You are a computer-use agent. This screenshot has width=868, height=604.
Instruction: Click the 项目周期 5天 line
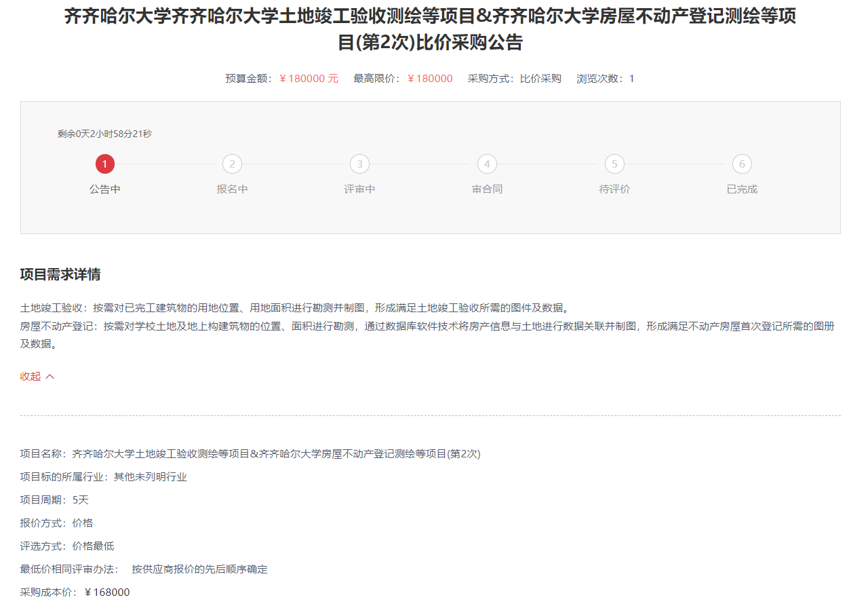coord(54,500)
